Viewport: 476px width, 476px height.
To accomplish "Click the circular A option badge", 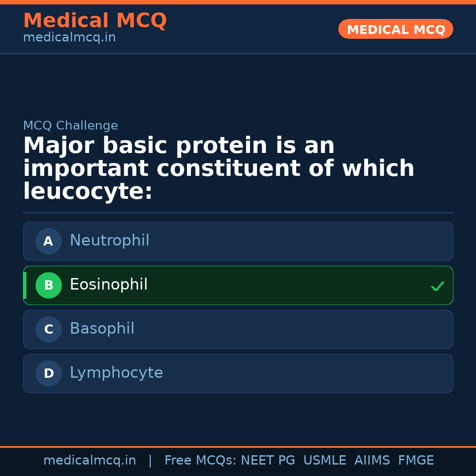I will click(x=48, y=241).
